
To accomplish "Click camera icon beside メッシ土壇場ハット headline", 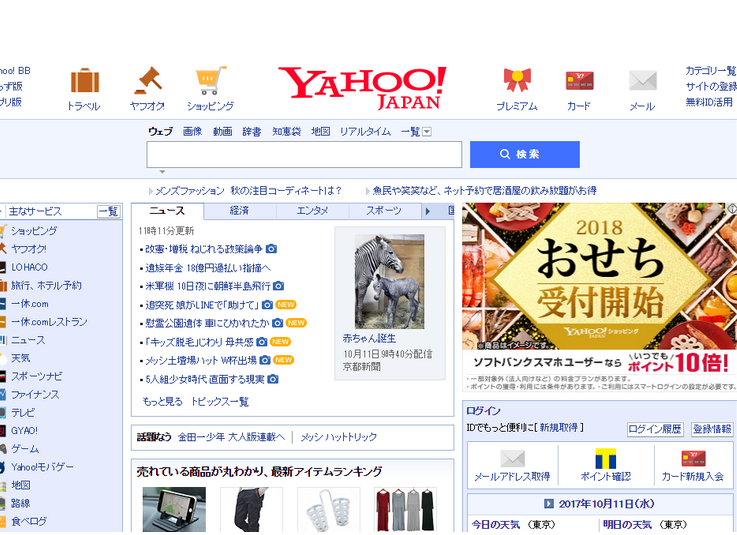I will [265, 360].
